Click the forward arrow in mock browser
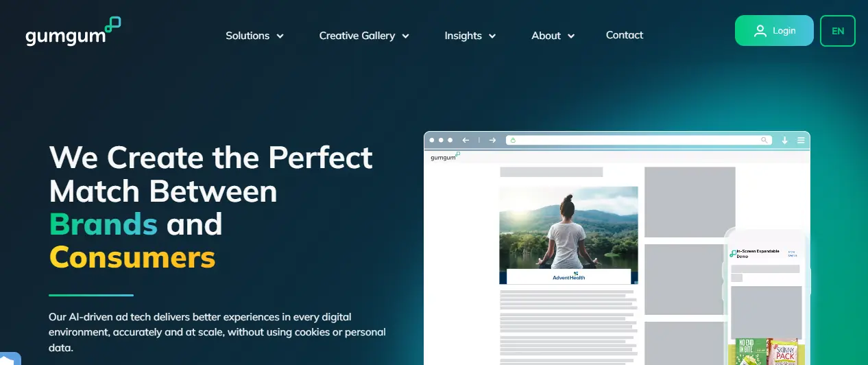 pyautogui.click(x=492, y=140)
